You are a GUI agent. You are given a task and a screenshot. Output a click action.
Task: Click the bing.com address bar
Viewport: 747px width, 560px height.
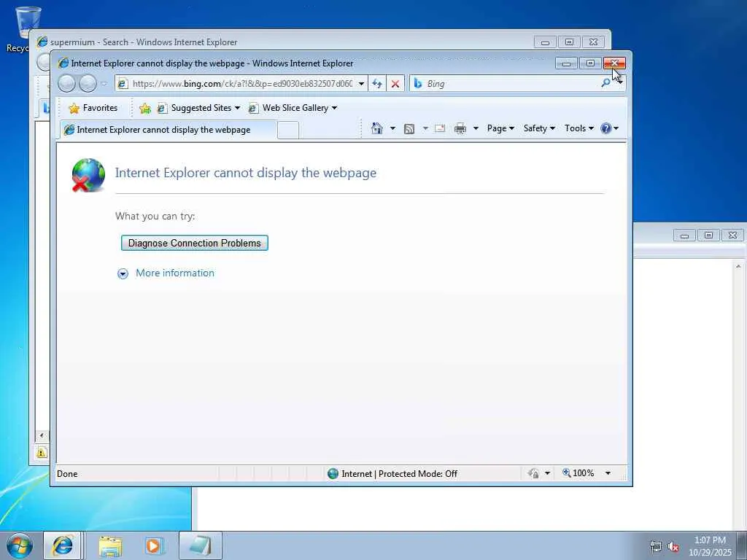242,84
